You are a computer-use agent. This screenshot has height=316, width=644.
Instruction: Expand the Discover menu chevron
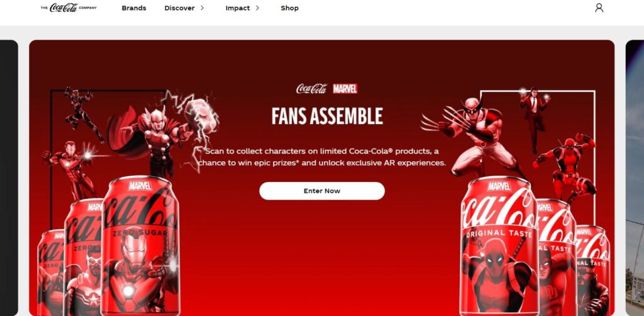202,8
